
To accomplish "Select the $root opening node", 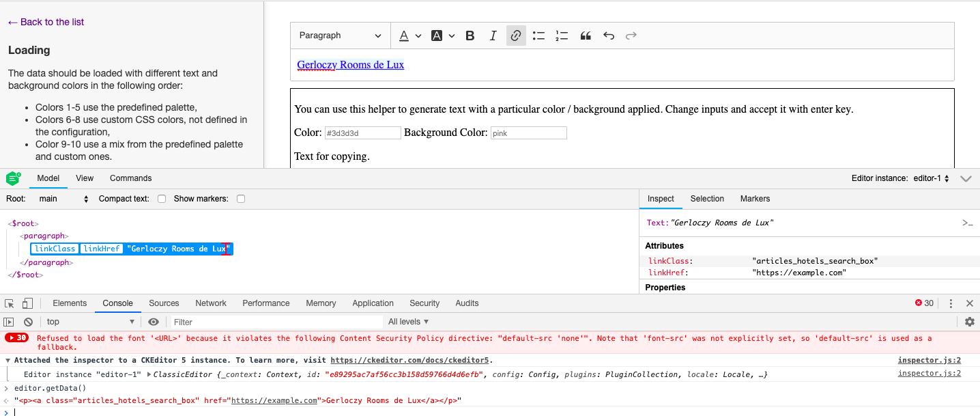I will [x=23, y=223].
